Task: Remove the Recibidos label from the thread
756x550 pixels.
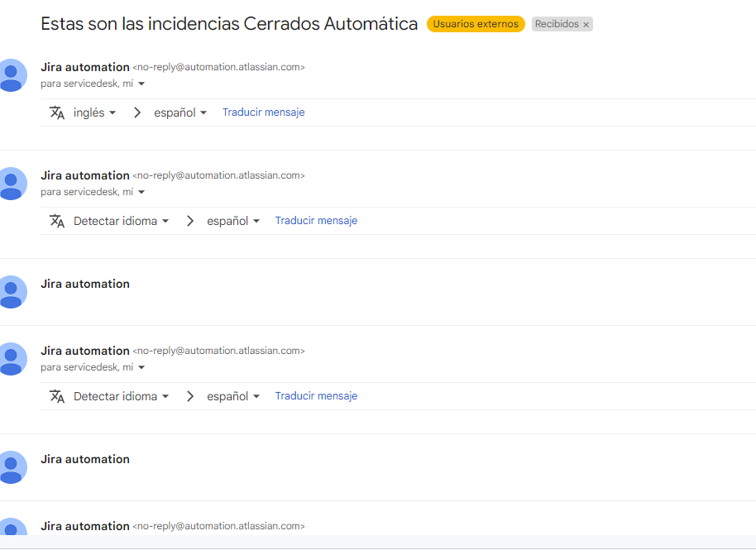Action: 585,23
